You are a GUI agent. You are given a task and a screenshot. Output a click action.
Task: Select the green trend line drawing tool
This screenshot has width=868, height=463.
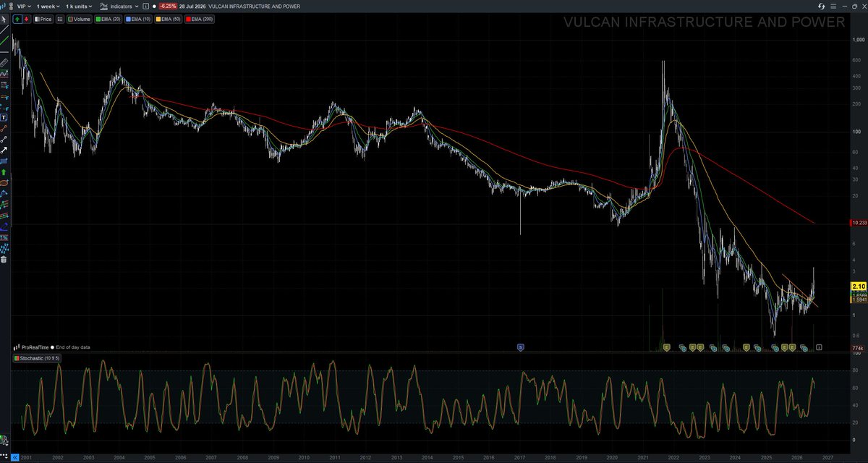tap(4, 39)
